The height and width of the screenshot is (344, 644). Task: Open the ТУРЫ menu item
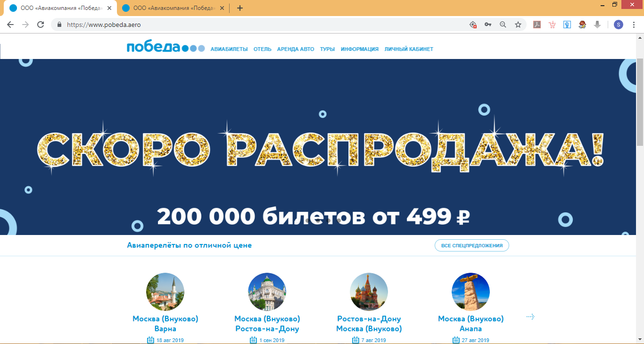[328, 49]
